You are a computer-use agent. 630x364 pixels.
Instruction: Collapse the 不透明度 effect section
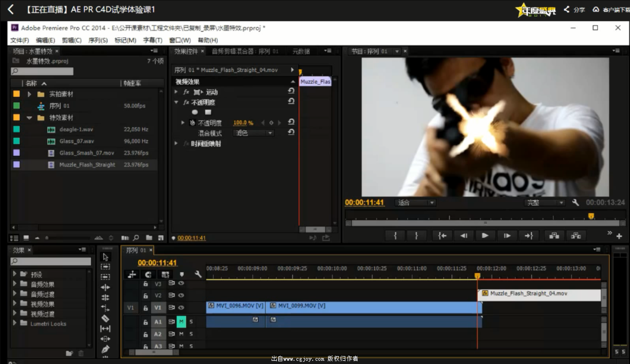[x=176, y=103]
